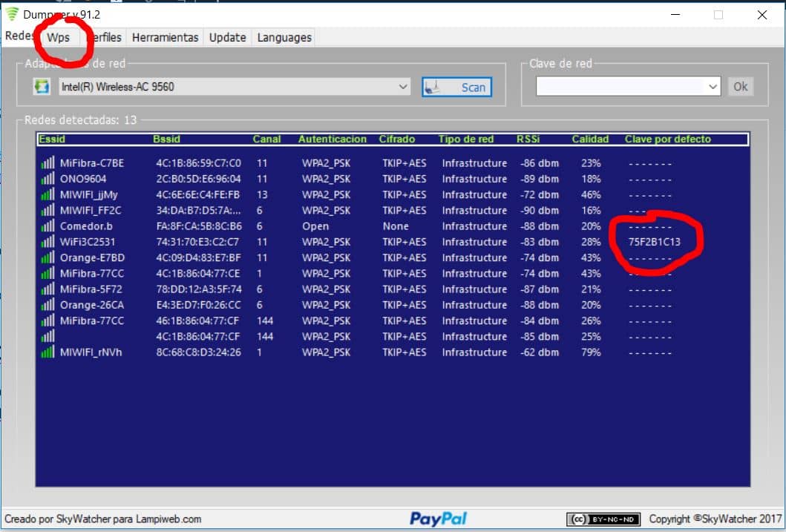786x532 pixels.
Task: Click the Tipo de red column header
Action: [x=466, y=139]
